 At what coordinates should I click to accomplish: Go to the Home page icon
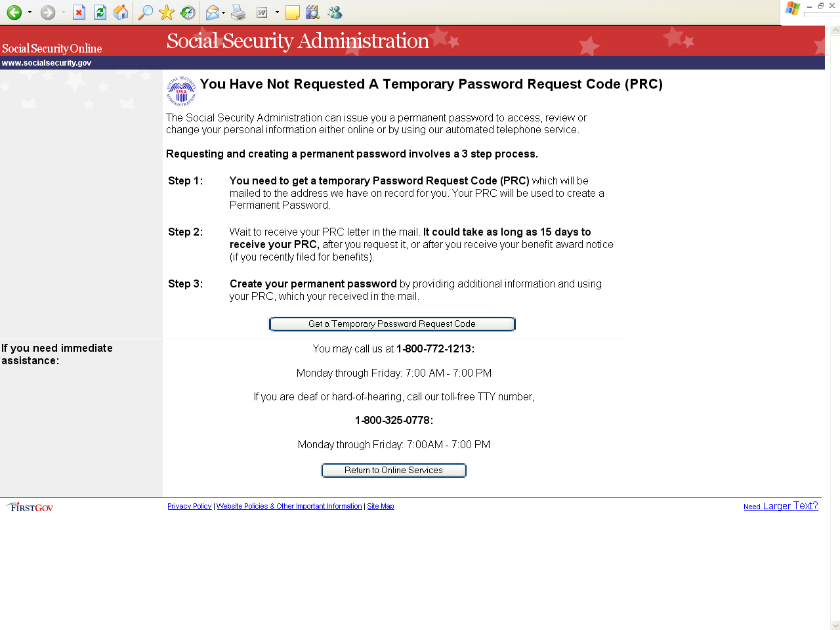(x=121, y=12)
